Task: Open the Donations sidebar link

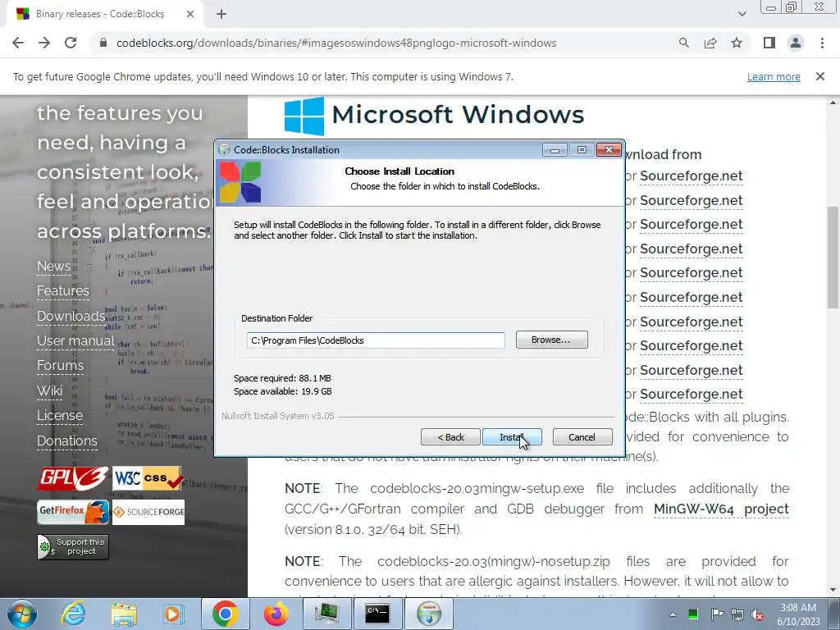Action: 67,441
